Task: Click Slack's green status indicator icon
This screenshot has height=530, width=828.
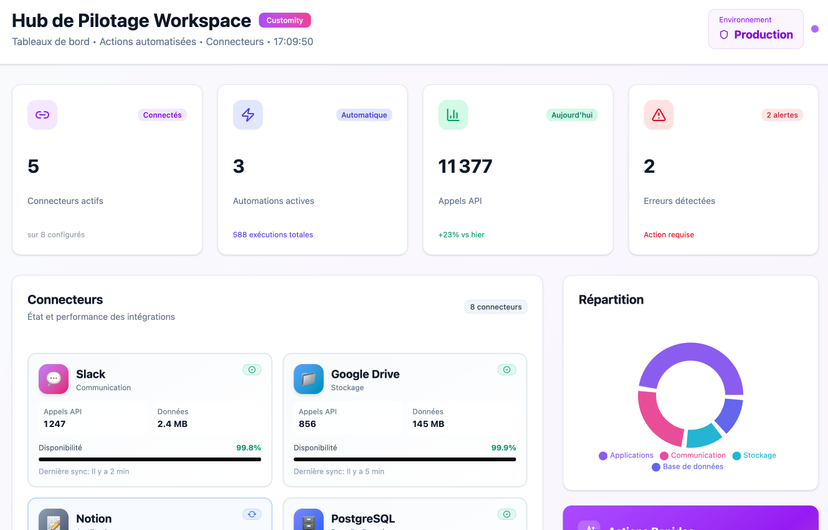Action: click(252, 370)
